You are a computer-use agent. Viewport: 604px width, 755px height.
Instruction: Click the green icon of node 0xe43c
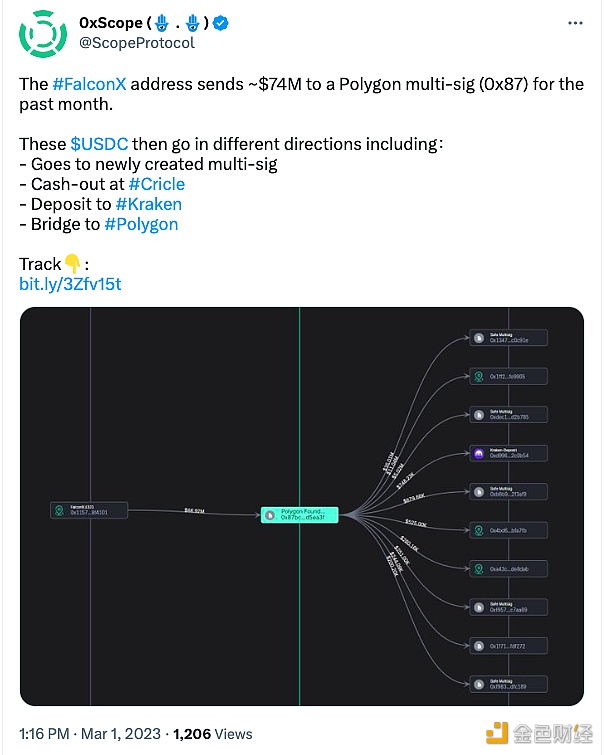[x=479, y=569]
